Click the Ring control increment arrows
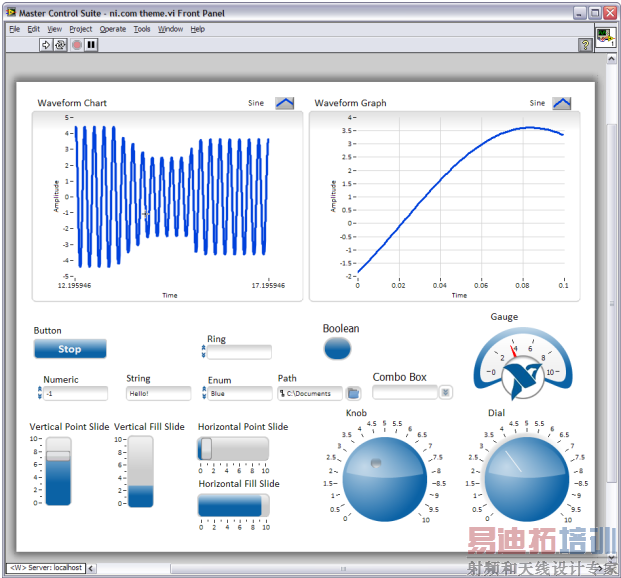621x578 pixels. (x=204, y=351)
